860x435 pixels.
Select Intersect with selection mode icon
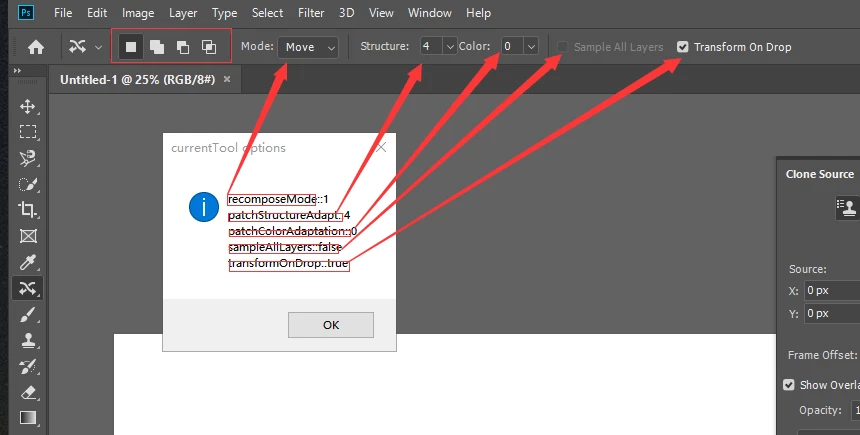[209, 47]
